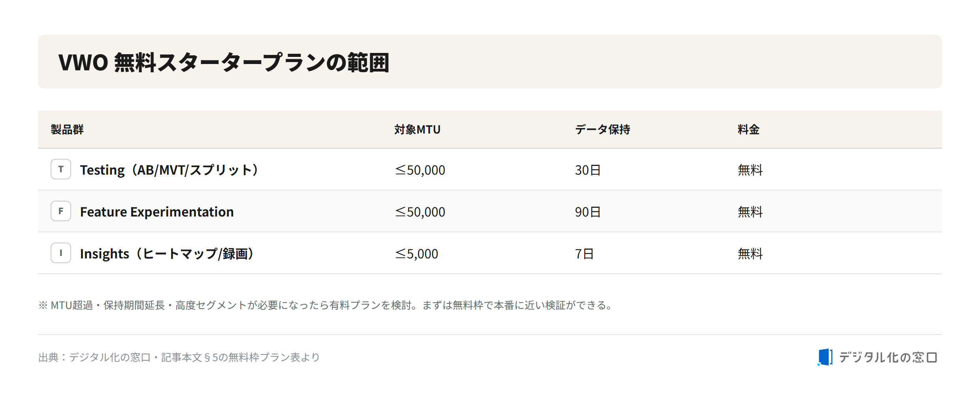Click the 料金 column header
The width and height of the screenshot is (980, 403).
[x=749, y=130]
